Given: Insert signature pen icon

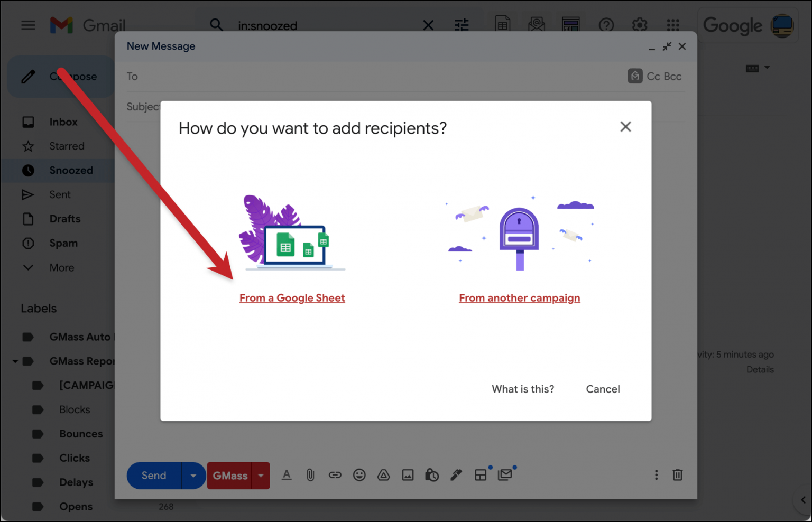Looking at the screenshot, I should 456,475.
